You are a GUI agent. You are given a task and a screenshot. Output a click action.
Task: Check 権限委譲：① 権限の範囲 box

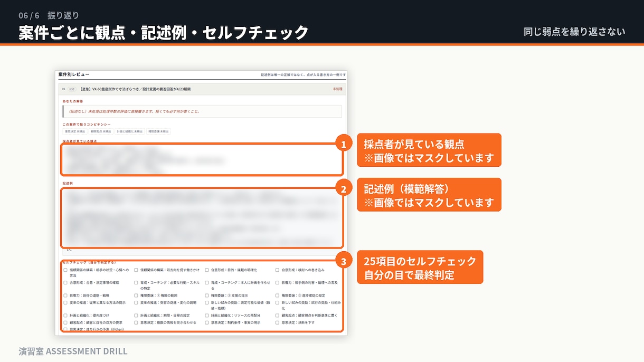[x=136, y=296]
